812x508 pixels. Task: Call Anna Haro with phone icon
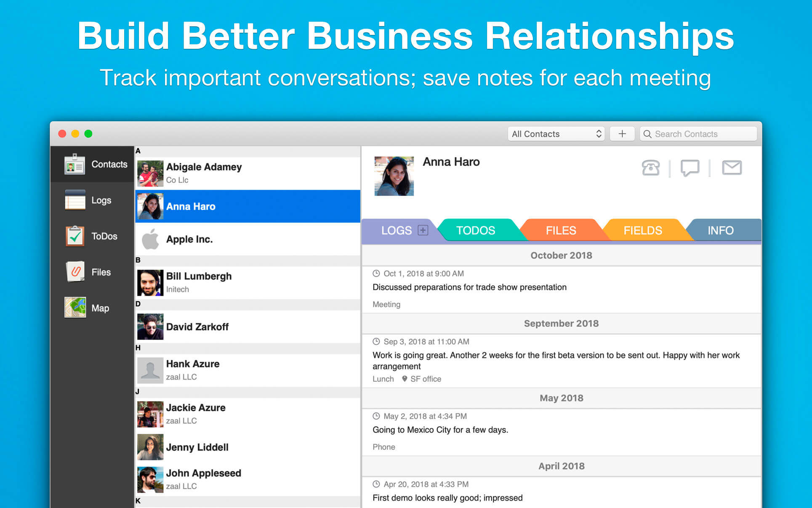[x=650, y=168]
